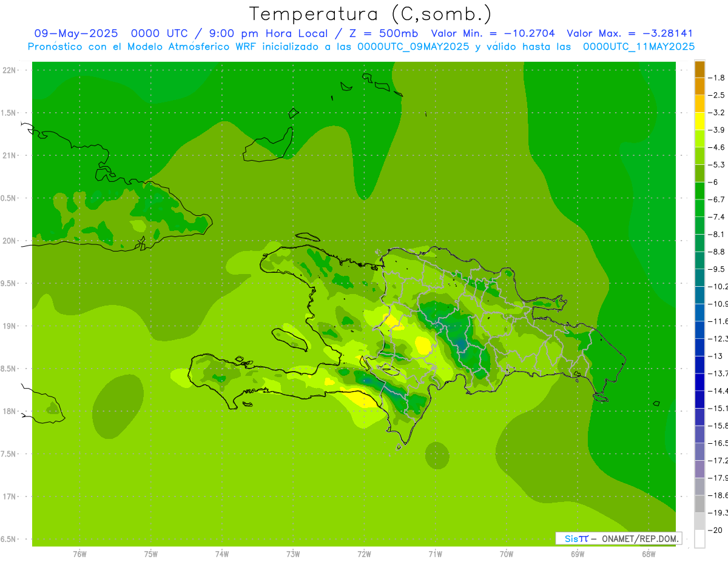Screen dimensions: 728x562
Task: Click the 'Temperatura (C,somb.)' map title
Action: 370,14
